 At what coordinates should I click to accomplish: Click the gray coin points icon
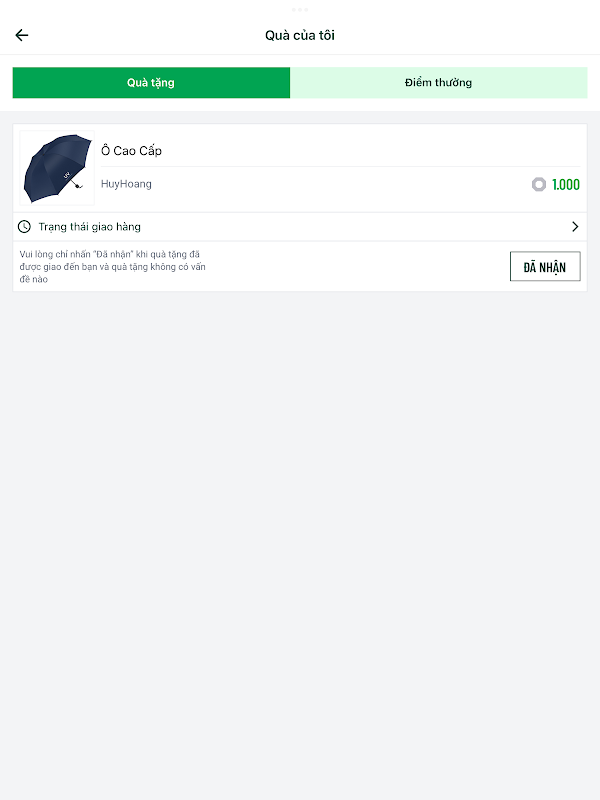pyautogui.click(x=539, y=184)
